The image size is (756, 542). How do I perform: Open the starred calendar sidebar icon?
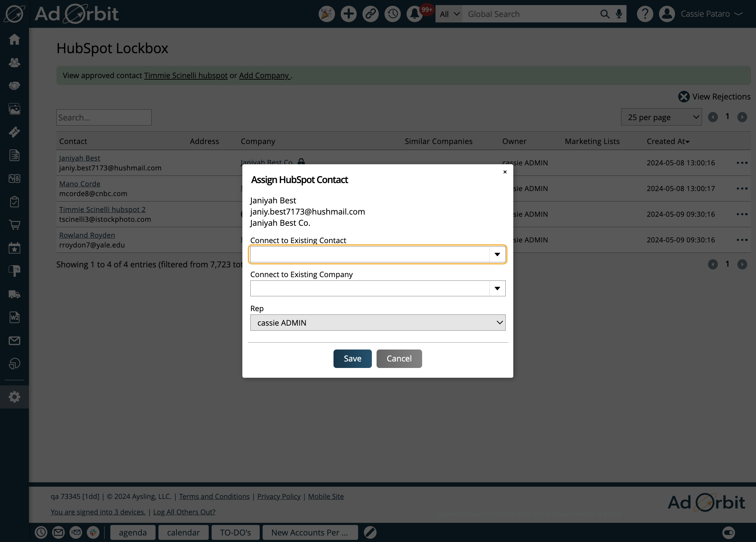[x=14, y=248]
